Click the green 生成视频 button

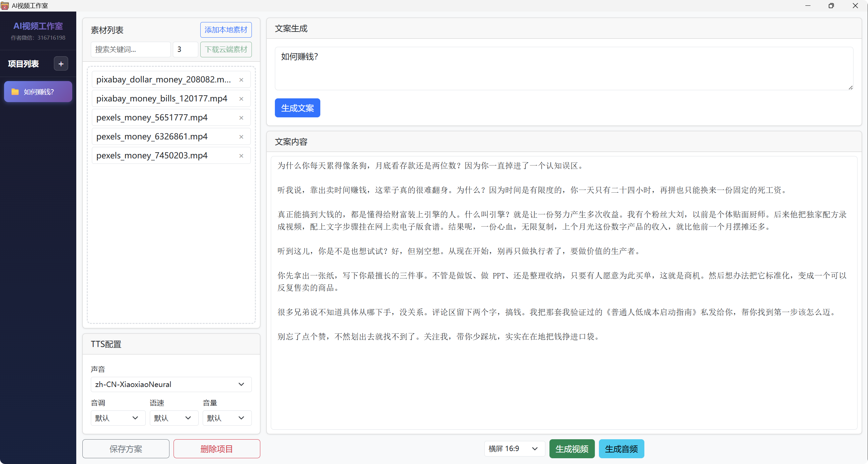[x=572, y=449]
